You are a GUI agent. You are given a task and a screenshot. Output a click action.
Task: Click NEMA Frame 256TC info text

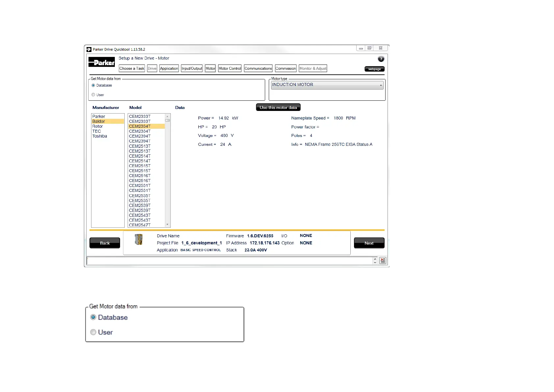[x=339, y=144]
